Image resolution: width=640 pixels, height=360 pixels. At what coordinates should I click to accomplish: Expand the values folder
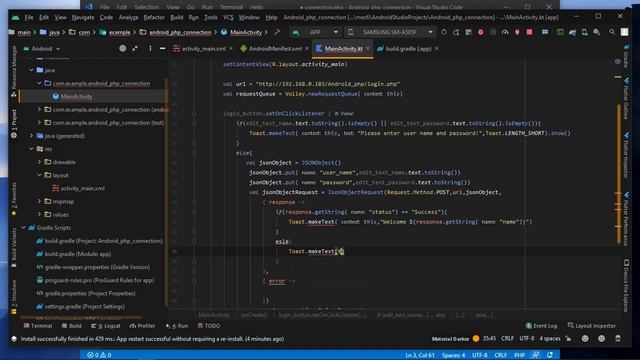pos(40,214)
